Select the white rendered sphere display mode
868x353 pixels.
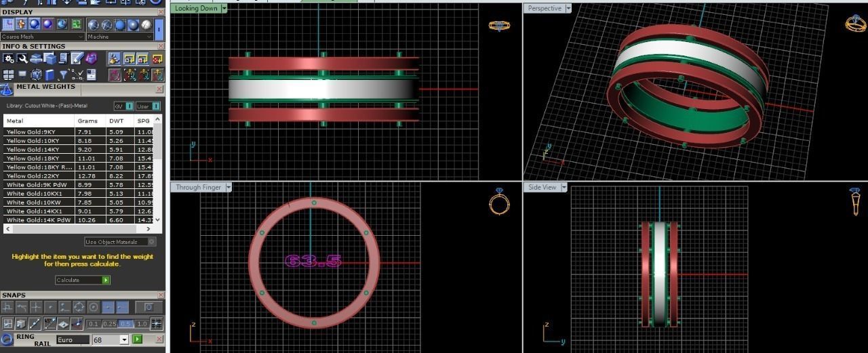tap(146, 24)
